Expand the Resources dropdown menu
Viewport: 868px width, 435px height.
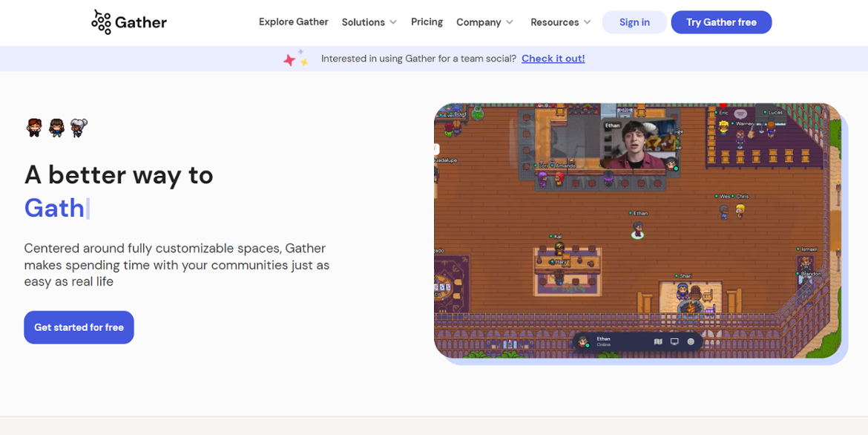coord(561,22)
